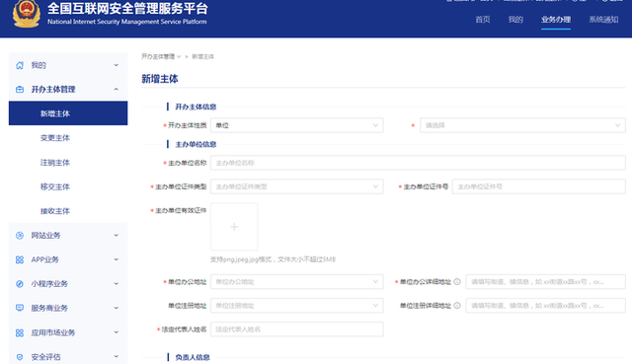Image resolution: width=632 pixels, height=364 pixels.
Task: Open the 请选择 dropdown on the right
Action: (522, 125)
